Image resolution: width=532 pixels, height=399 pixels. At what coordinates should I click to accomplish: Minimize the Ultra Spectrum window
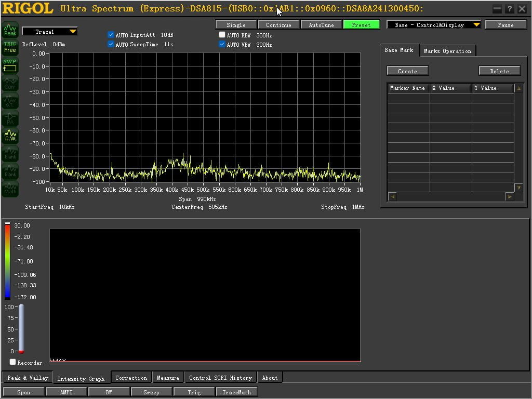[497, 9]
